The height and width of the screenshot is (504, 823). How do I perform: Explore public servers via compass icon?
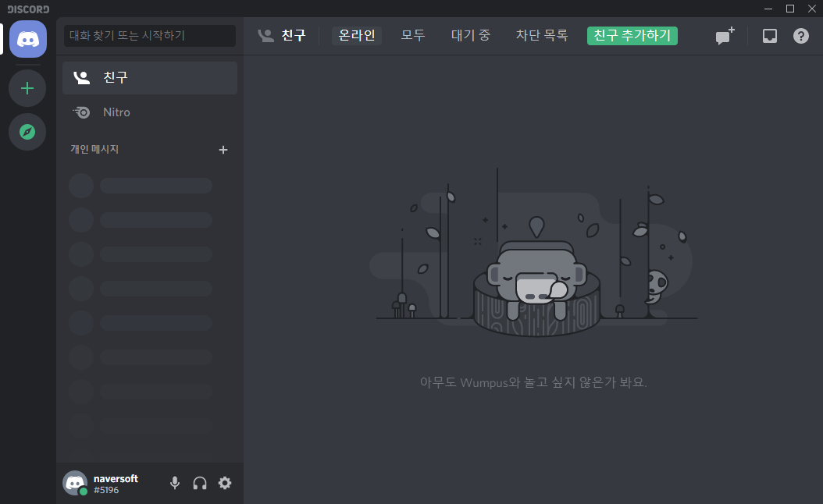27,132
